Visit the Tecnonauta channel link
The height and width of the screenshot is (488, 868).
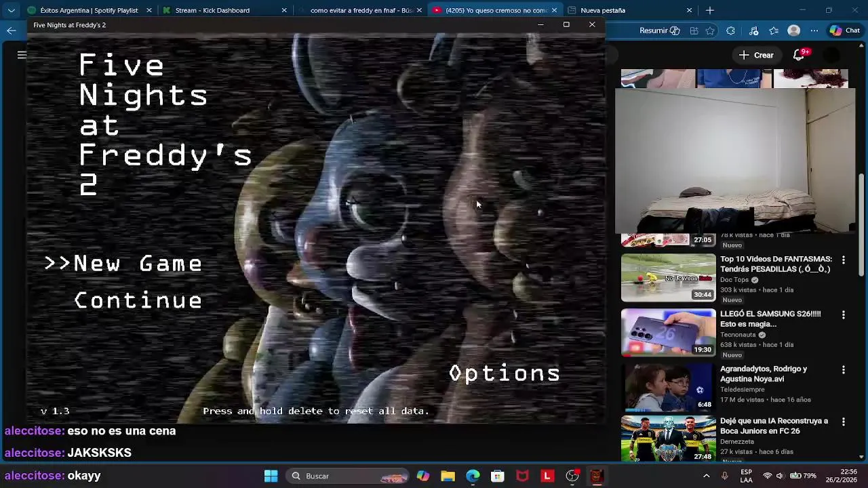click(738, 335)
